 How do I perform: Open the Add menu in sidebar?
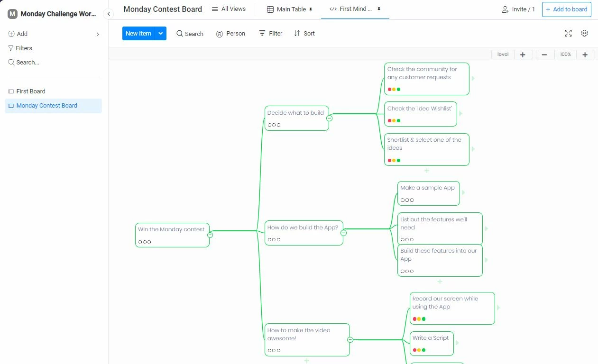click(18, 34)
